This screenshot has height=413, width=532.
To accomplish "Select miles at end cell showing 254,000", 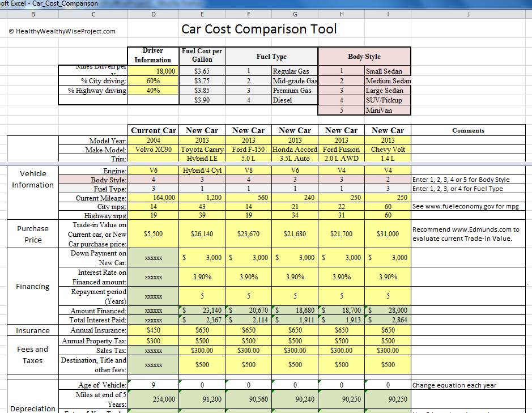I will [154, 399].
